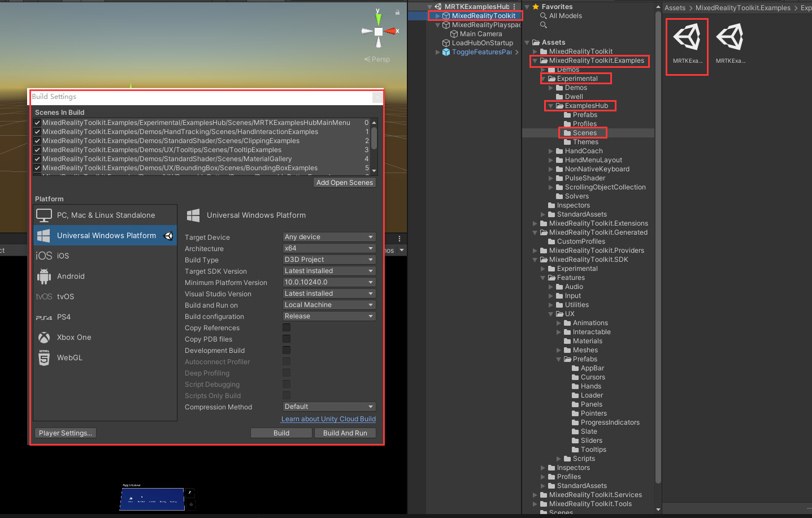Click the tvOS platform icon
Screen dimensions: 812x518
[44, 296]
